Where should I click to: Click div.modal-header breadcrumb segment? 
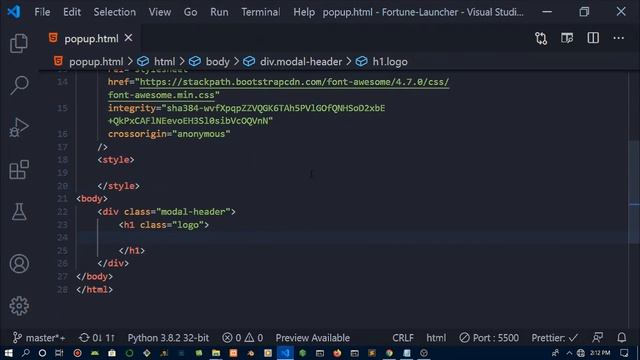[x=301, y=62]
